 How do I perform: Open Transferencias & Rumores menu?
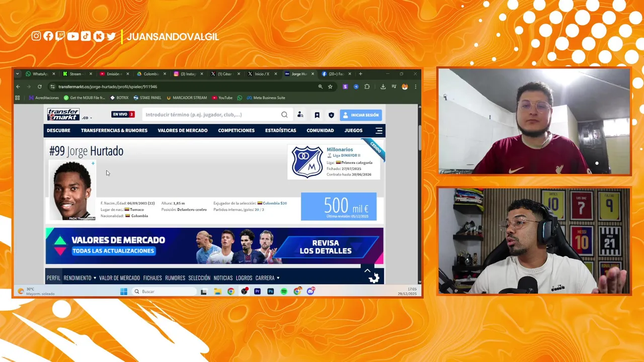click(114, 131)
